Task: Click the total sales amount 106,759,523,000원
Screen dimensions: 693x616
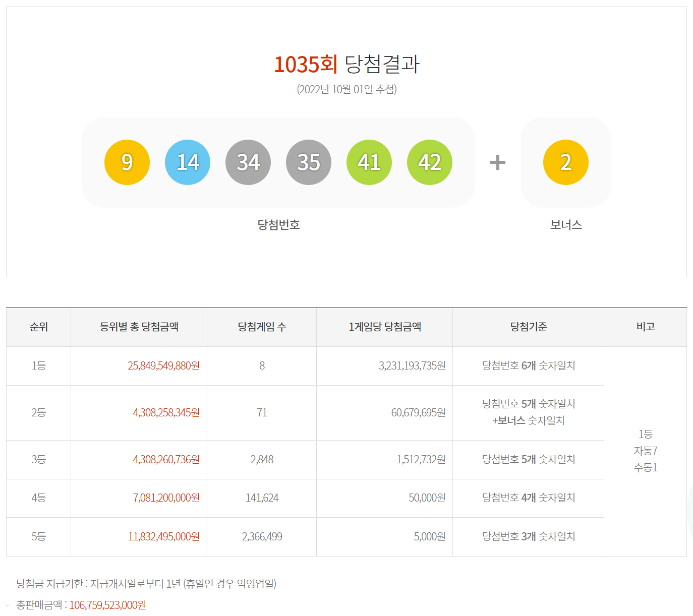Action: point(107,606)
